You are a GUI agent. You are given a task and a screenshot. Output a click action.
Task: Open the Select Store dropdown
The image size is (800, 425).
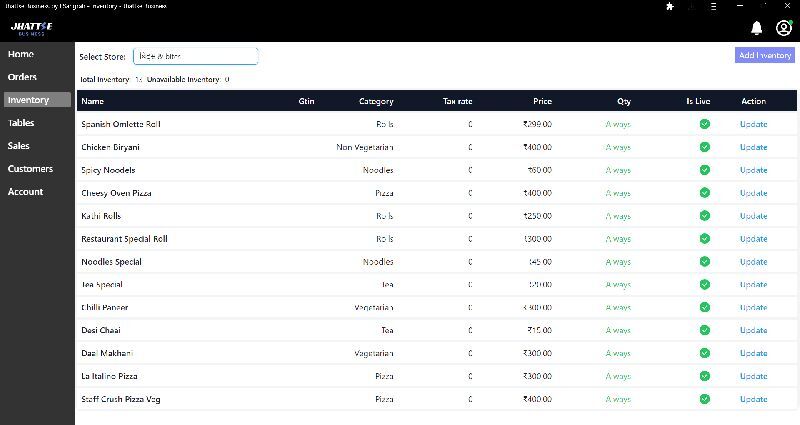click(195, 56)
